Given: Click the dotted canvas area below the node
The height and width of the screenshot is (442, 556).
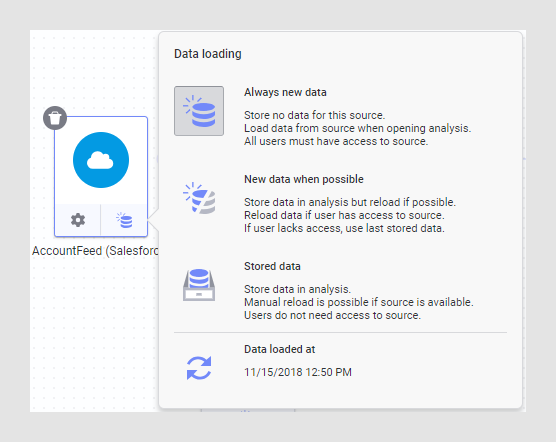Looking at the screenshot, I should [x=94, y=333].
